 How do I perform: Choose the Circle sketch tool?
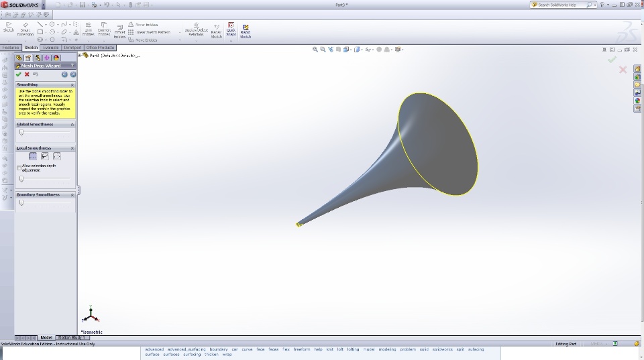point(52,25)
